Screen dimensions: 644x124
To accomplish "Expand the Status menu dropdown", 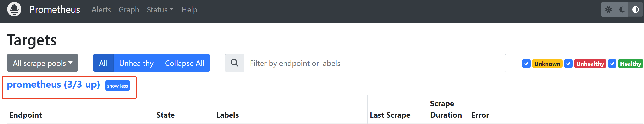I will click(x=160, y=10).
